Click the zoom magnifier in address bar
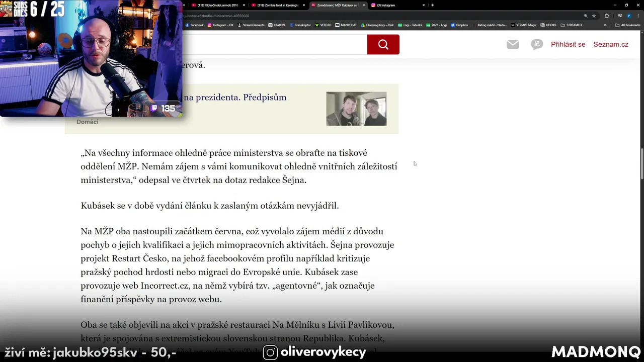The image size is (644, 362). click(586, 16)
